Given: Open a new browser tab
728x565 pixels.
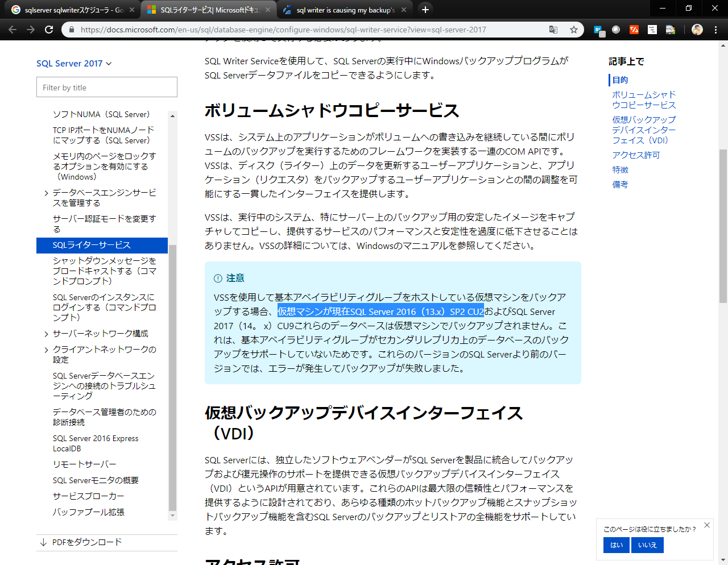Looking at the screenshot, I should [x=425, y=10].
